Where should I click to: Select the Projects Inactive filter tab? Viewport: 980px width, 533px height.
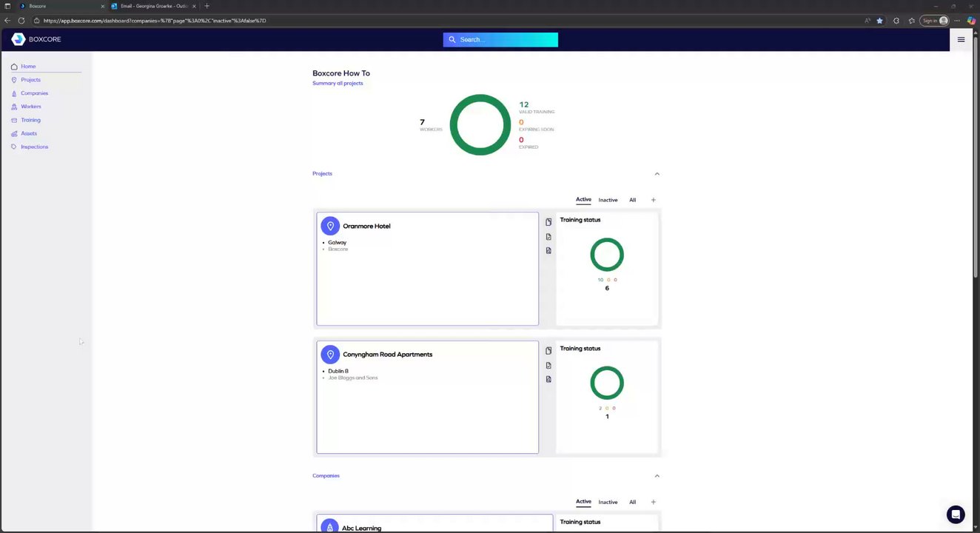(608, 200)
